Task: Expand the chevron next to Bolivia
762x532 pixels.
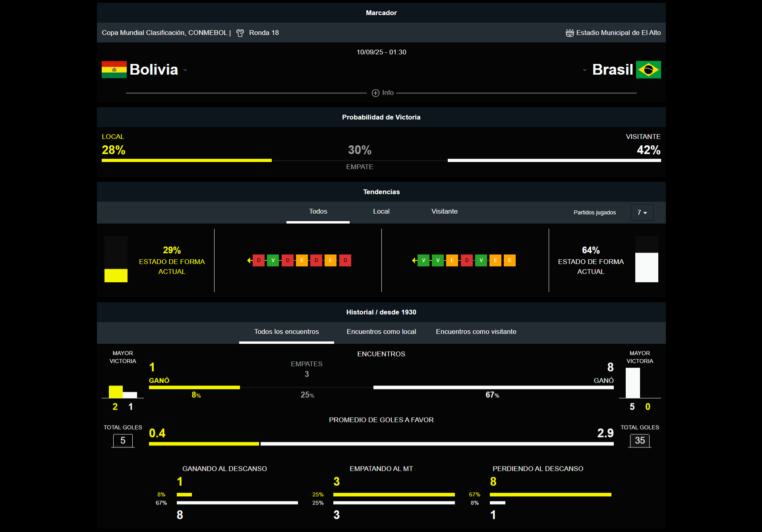Action: (x=186, y=70)
